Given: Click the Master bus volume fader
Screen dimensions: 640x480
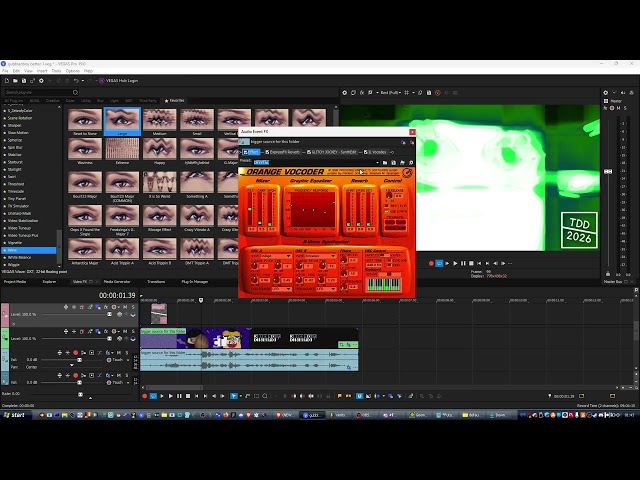Looking at the screenshot, I should pyautogui.click(x=608, y=172).
